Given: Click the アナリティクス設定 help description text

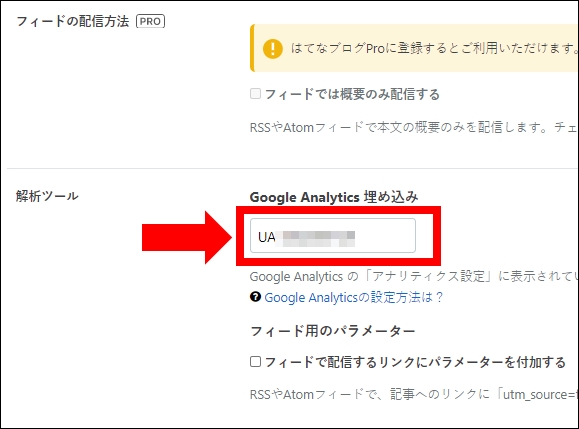Looking at the screenshot, I should tap(414, 277).
